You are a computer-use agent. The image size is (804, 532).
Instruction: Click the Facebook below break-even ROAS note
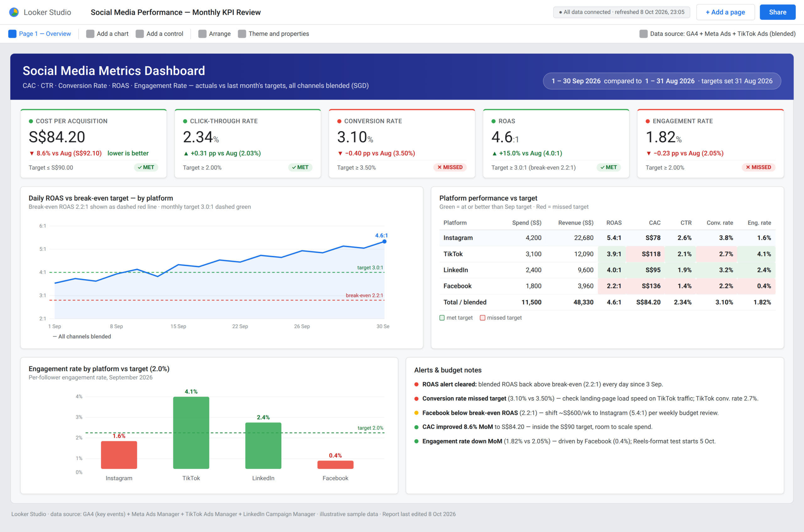tap(567, 413)
